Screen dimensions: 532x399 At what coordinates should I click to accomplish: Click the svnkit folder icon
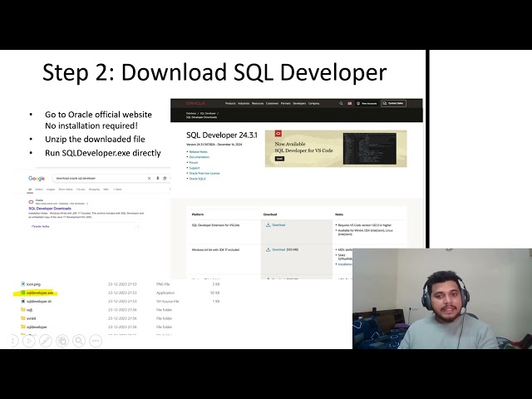click(x=22, y=318)
